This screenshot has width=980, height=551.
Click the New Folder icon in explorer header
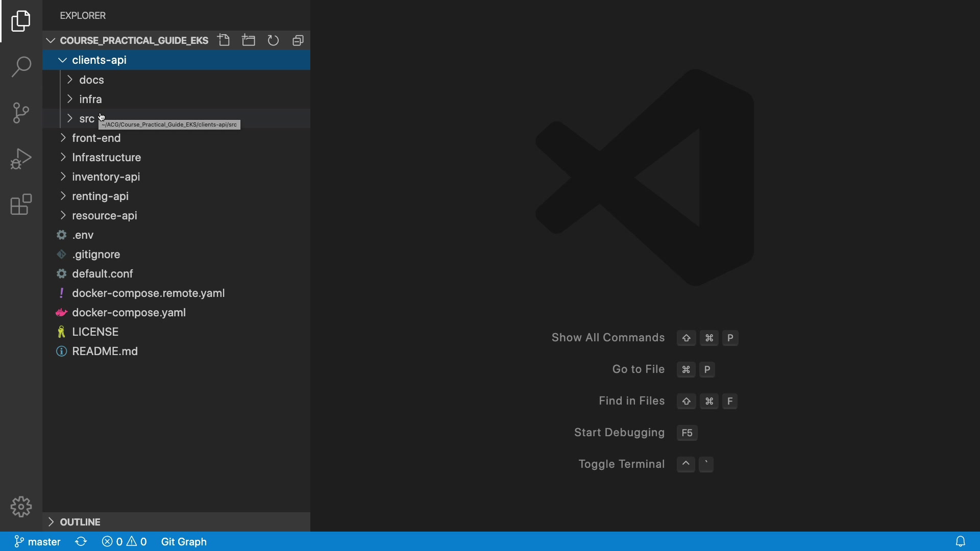[249, 40]
